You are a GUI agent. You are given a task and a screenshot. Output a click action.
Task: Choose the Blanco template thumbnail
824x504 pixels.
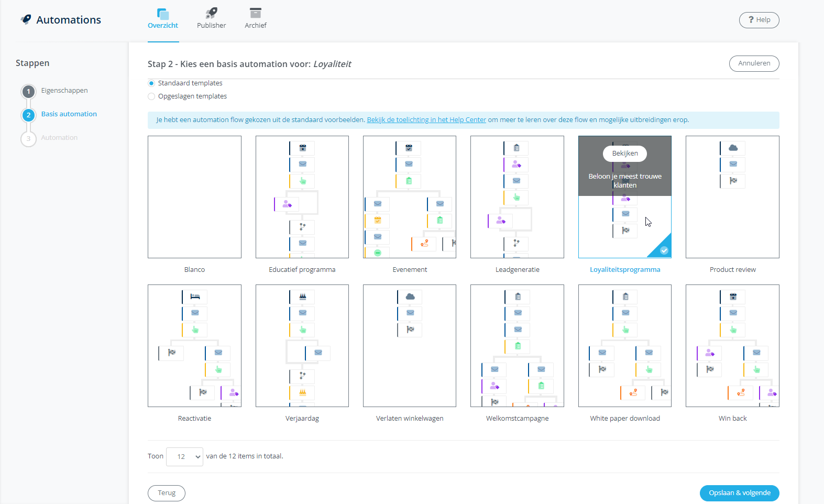[x=194, y=197]
